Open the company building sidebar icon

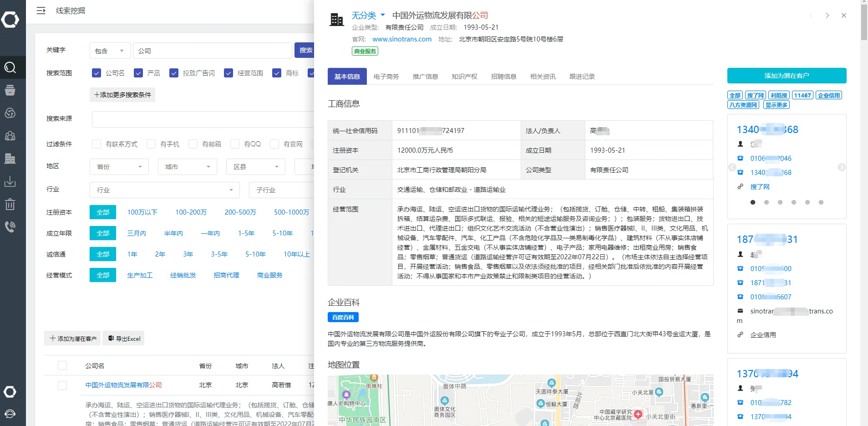pyautogui.click(x=10, y=159)
